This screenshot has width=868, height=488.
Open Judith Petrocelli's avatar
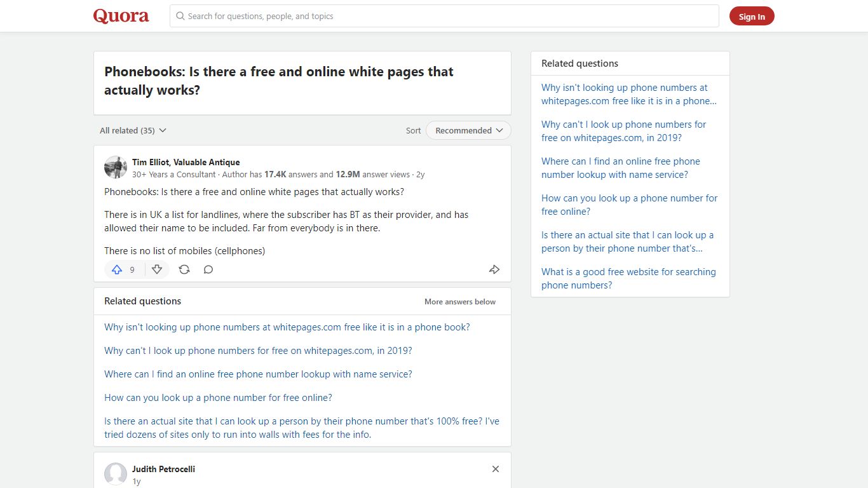point(116,474)
